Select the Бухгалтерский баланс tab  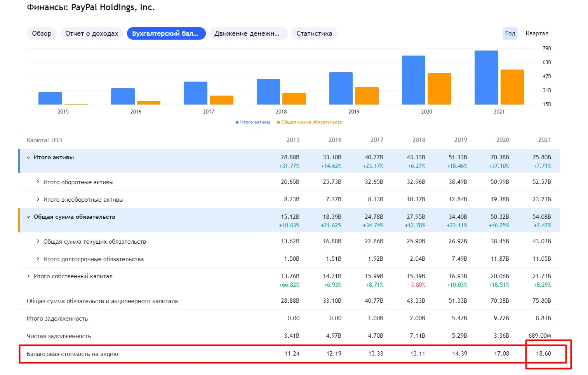click(166, 33)
